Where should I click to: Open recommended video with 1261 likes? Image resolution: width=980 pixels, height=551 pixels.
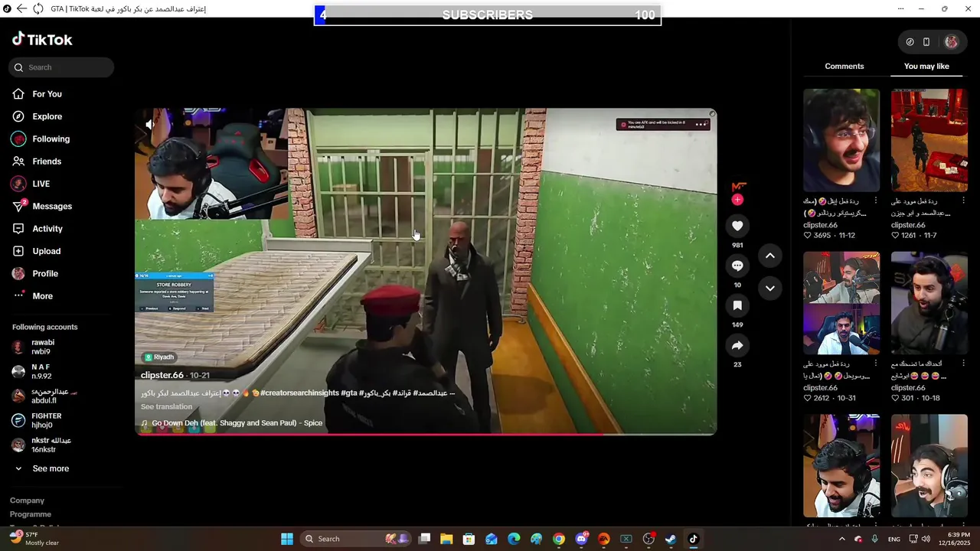[x=929, y=140]
